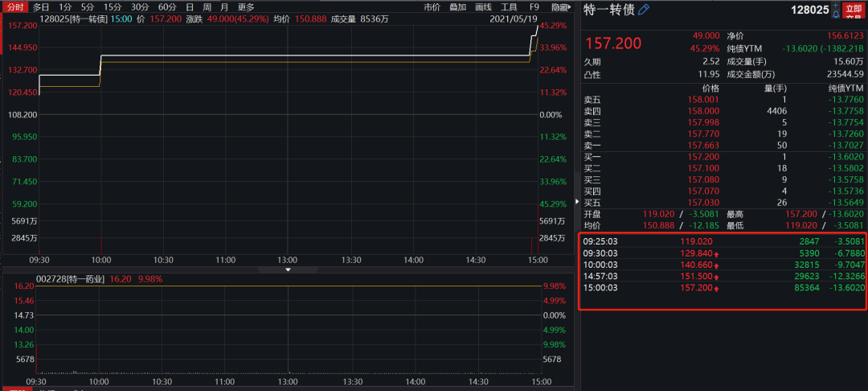Set a price alert with the bell icon
This screenshot has height=391, width=868.
[x=837, y=14]
